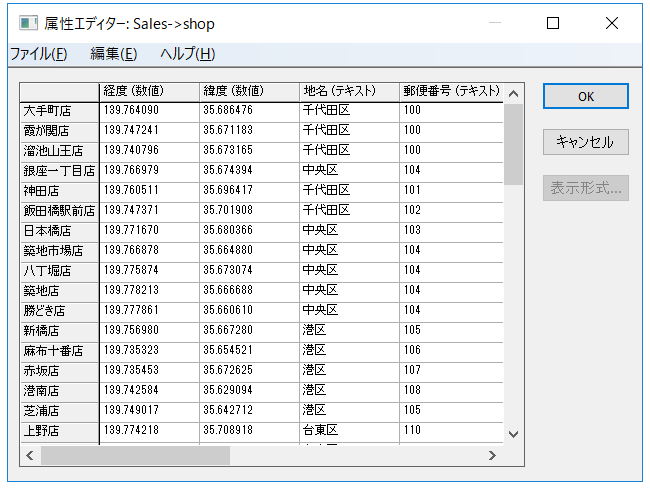
Task: Click the attribute editor window title icon
Action: tap(28, 23)
